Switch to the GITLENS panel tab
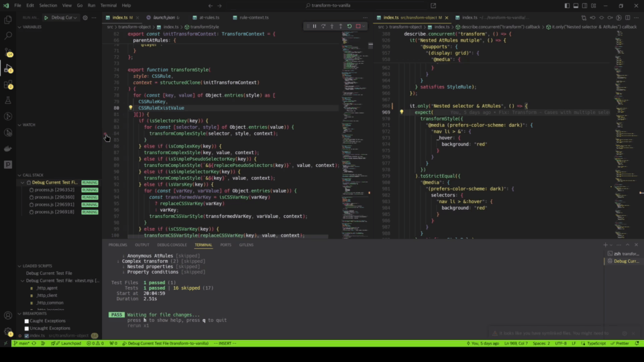The height and width of the screenshot is (362, 644). pyautogui.click(x=246, y=245)
